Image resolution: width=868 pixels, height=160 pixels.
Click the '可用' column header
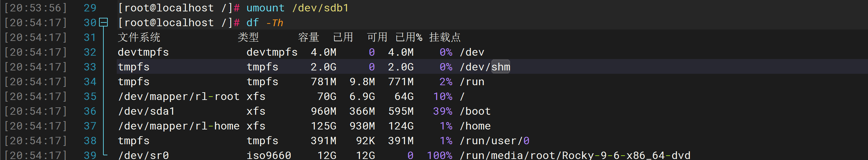click(x=377, y=37)
